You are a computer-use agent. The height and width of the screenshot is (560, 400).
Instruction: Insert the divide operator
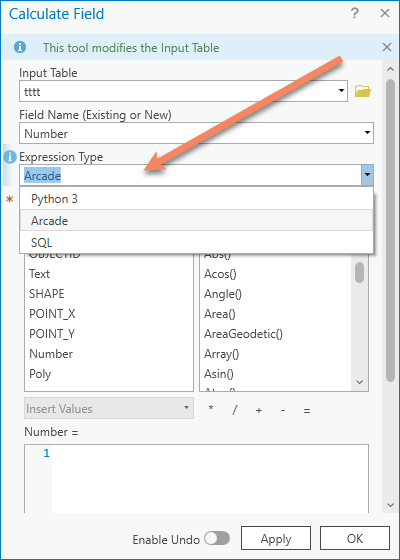(235, 410)
